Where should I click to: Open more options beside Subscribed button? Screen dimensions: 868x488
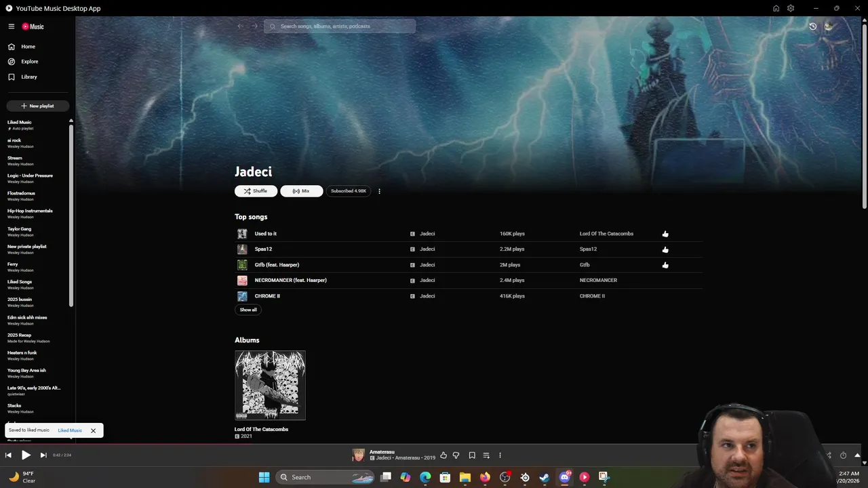[379, 191]
